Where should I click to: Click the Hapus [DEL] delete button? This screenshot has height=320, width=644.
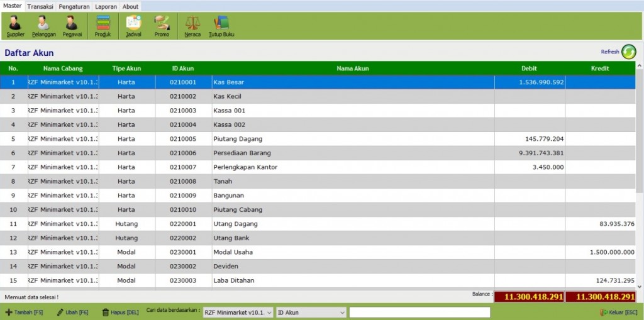(120, 312)
